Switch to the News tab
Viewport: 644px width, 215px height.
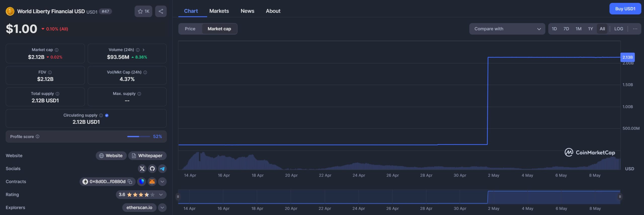tap(247, 11)
